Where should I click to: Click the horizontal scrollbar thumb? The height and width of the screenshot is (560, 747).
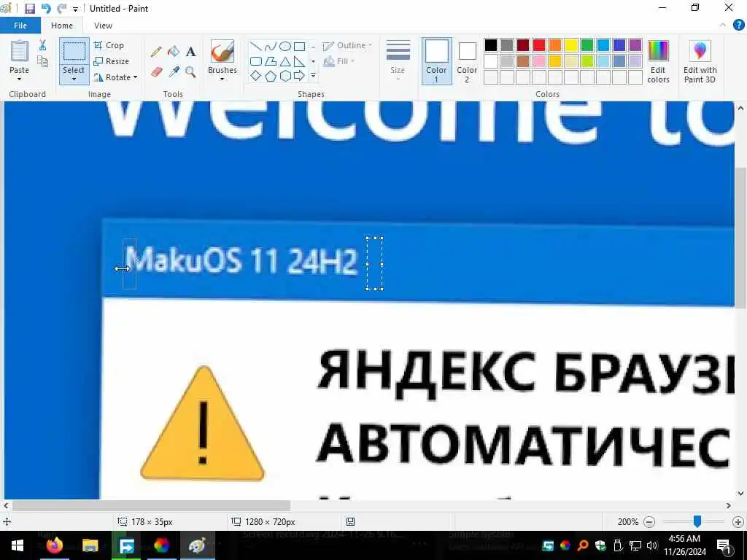click(151, 505)
